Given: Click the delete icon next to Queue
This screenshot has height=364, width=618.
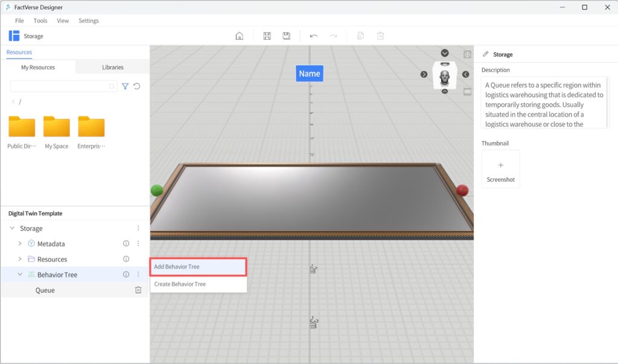Looking at the screenshot, I should click(138, 290).
